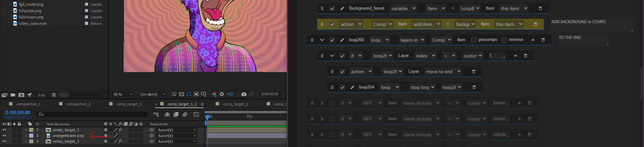
Task: Hide layer 3 comp_target_1 with eye icon
Action: click(x=4, y=141)
